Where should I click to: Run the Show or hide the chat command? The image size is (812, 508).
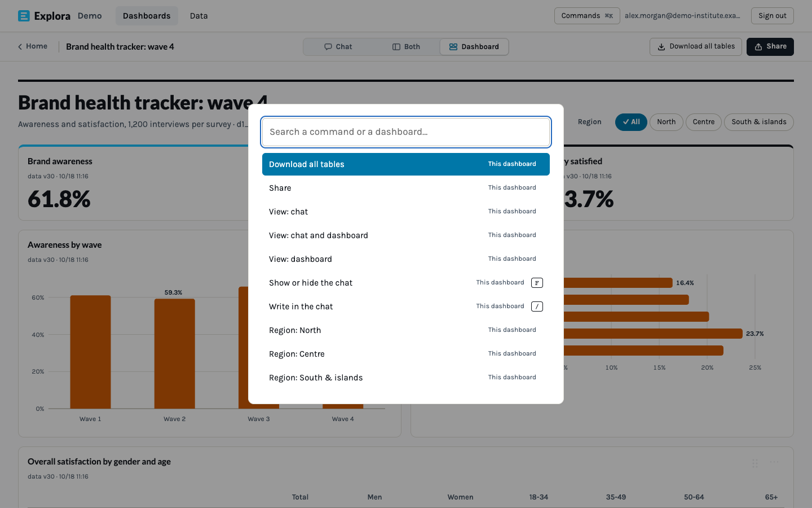click(x=406, y=283)
